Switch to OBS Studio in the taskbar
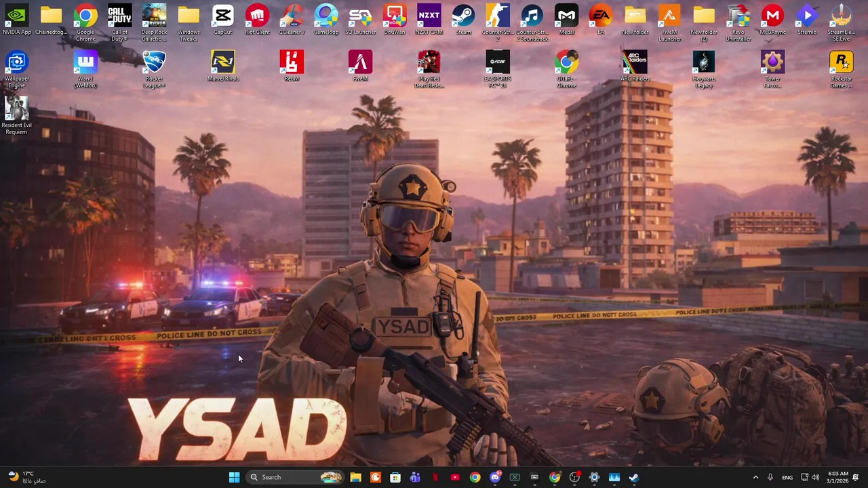Viewport: 868px width, 488px height. [x=574, y=477]
